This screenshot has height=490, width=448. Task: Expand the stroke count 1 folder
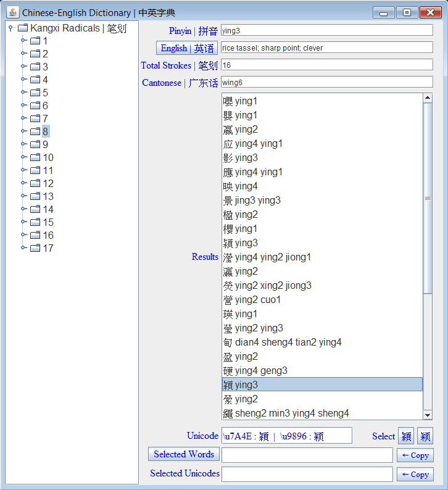point(24,41)
